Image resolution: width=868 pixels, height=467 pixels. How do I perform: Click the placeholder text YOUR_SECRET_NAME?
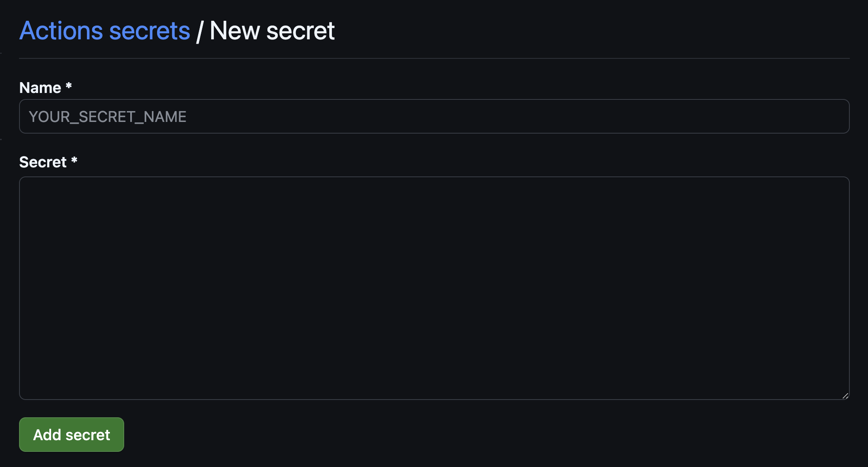point(108,116)
